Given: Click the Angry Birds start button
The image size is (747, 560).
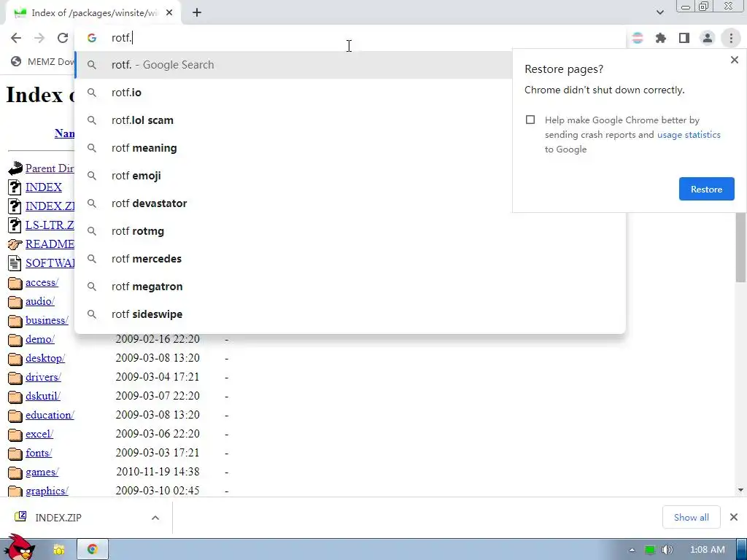Looking at the screenshot, I should coord(18,548).
